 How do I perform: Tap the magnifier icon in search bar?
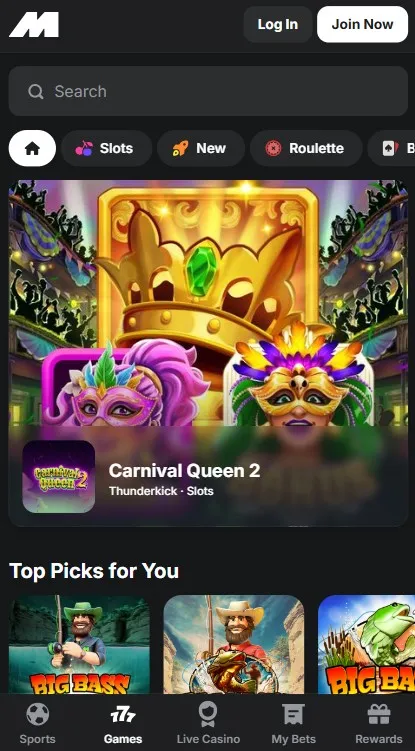tap(36, 91)
